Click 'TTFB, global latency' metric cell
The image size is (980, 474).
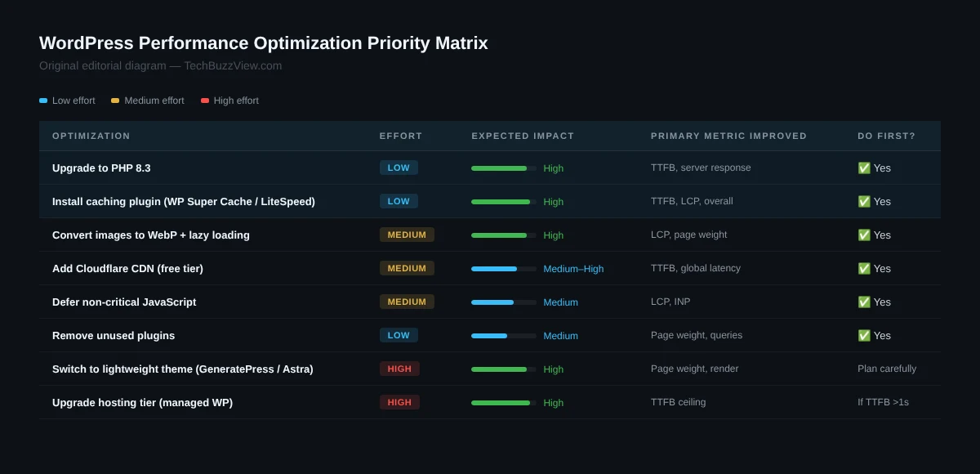coord(696,268)
